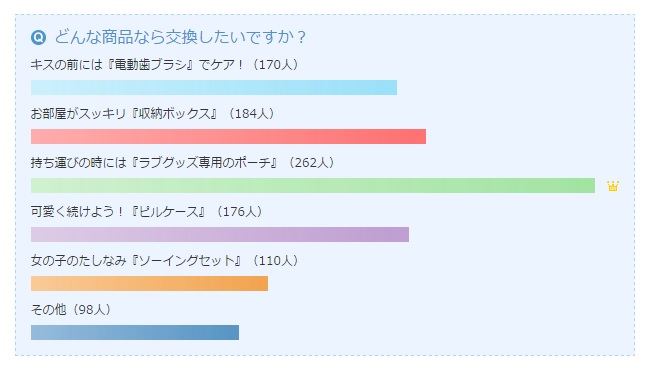Click the light blue 電動歯ブラシ bar
This screenshot has height=368, width=647.
point(214,87)
